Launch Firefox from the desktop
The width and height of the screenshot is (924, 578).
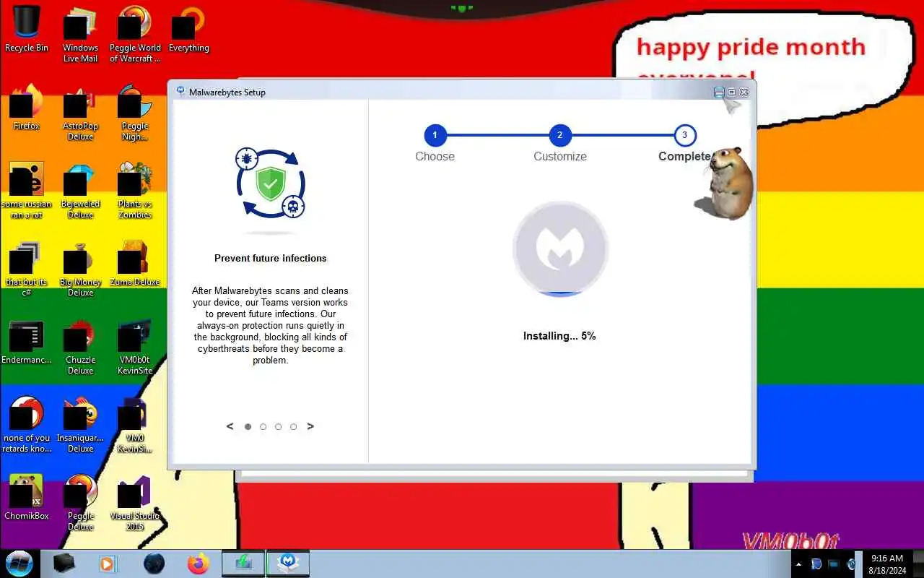pos(27,107)
